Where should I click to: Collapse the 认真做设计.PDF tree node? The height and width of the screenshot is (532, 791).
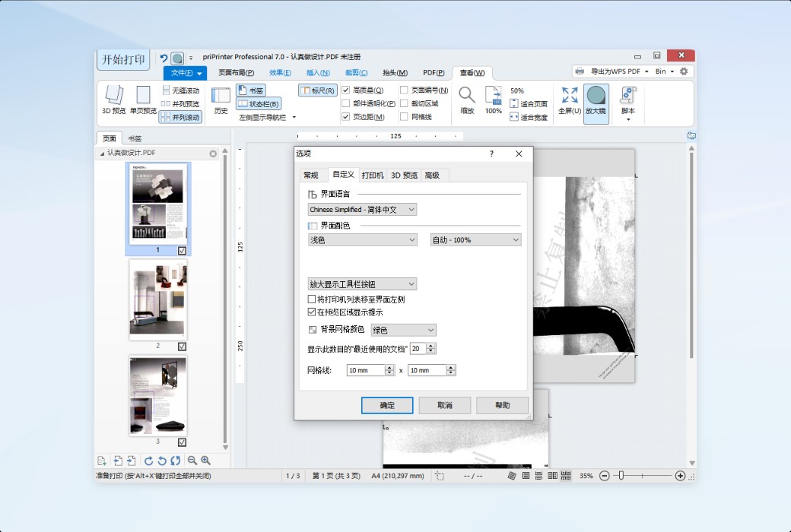click(x=103, y=153)
